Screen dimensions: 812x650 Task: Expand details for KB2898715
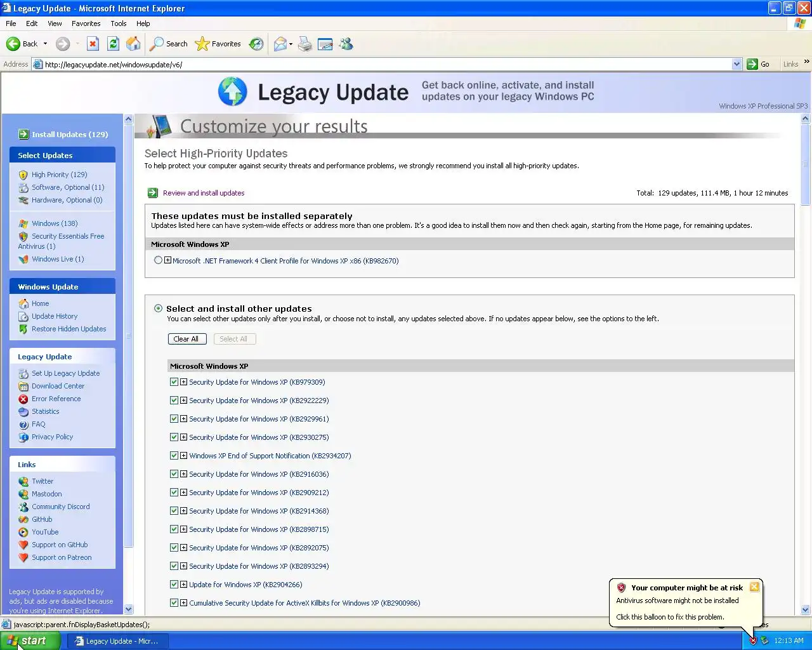click(x=183, y=529)
